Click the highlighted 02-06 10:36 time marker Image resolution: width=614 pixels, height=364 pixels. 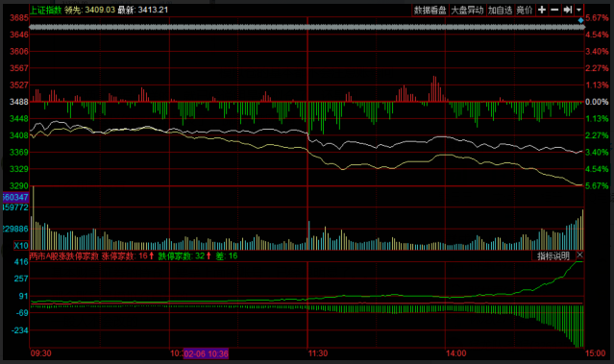pos(206,353)
